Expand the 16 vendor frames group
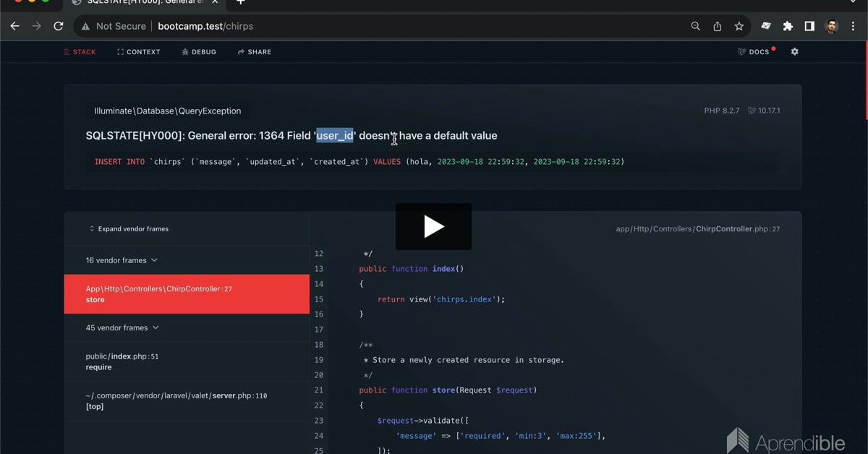868x454 pixels. [x=121, y=260]
